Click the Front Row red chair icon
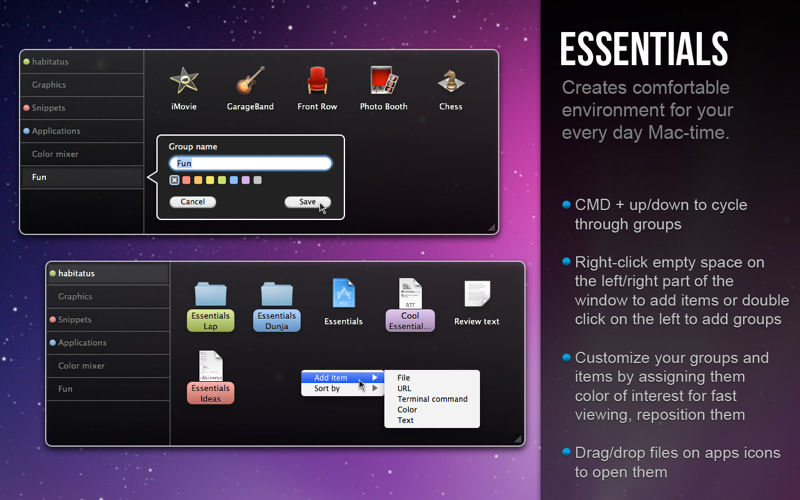This screenshot has height=500, width=800. (317, 82)
